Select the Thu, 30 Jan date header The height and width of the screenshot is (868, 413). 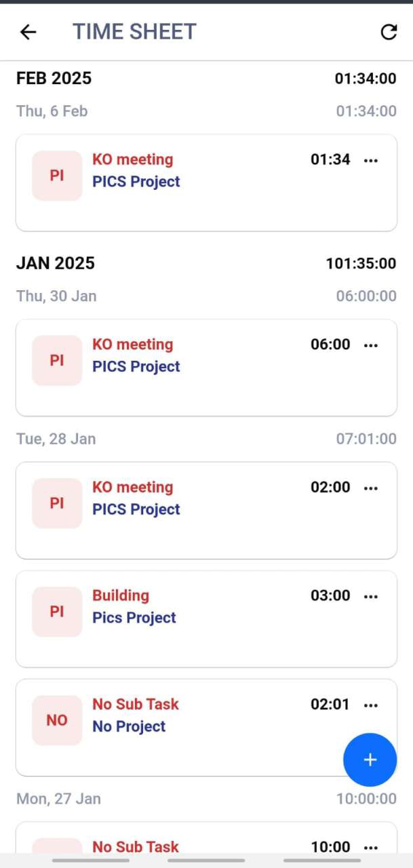coord(56,296)
